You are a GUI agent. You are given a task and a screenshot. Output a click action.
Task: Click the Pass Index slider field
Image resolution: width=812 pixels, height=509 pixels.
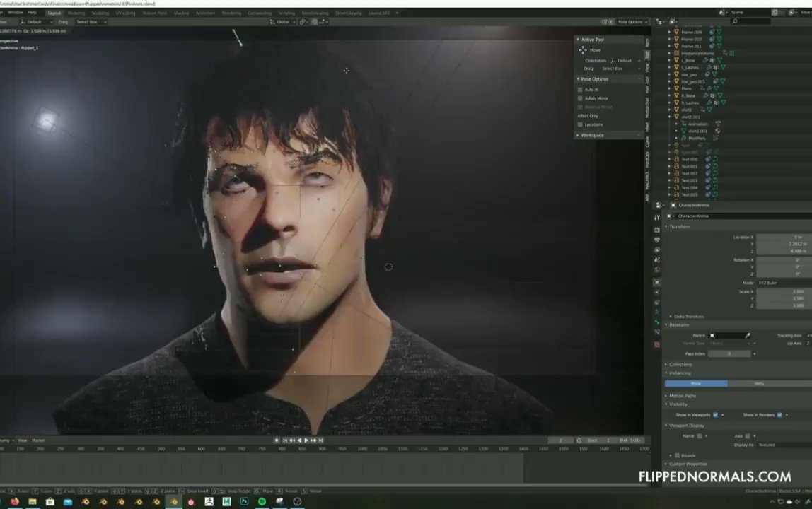[729, 353]
